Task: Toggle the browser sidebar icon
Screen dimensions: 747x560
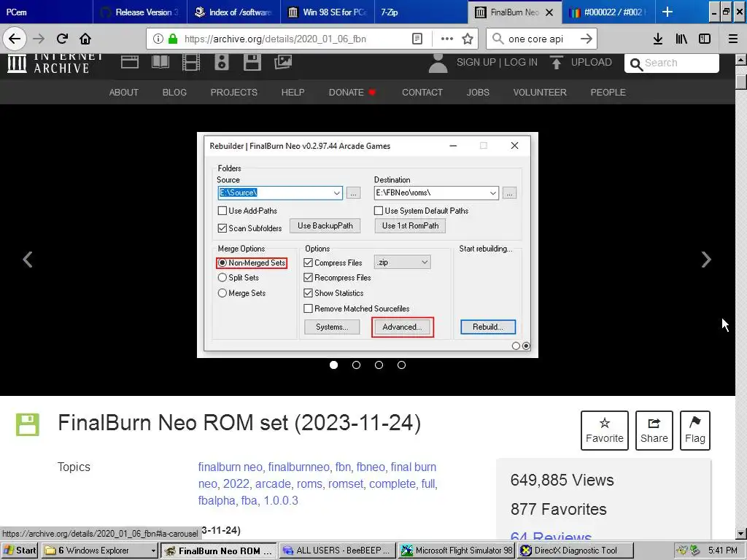Action: click(705, 39)
